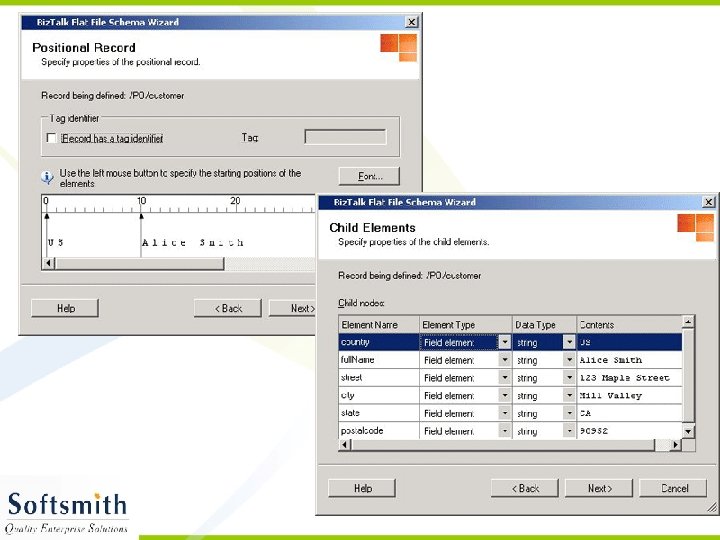
Task: Select the 'street' element name cell
Action: tap(379, 377)
